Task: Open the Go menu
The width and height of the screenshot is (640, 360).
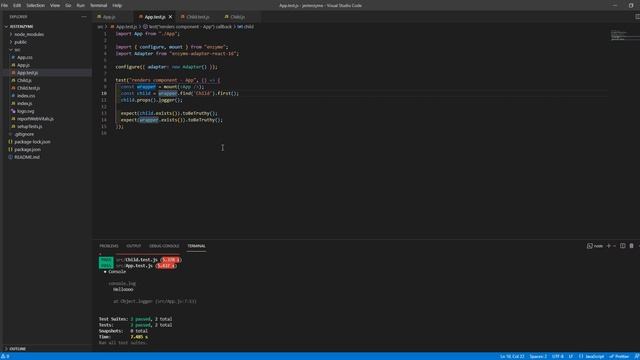Action: click(68, 5)
